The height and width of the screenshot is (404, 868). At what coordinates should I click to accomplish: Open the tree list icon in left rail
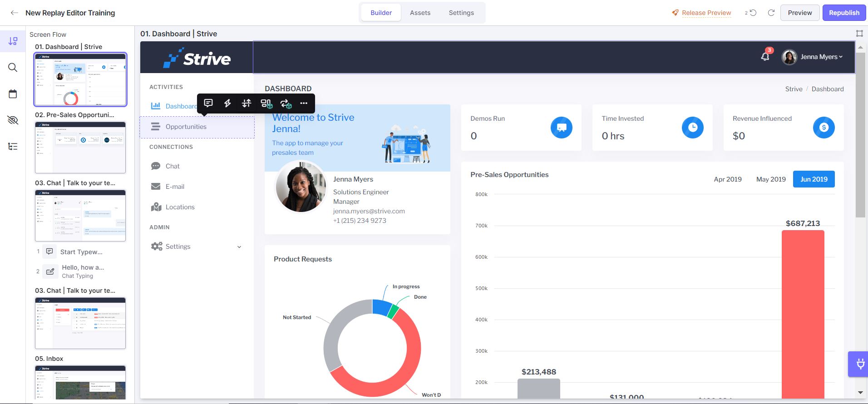[13, 146]
